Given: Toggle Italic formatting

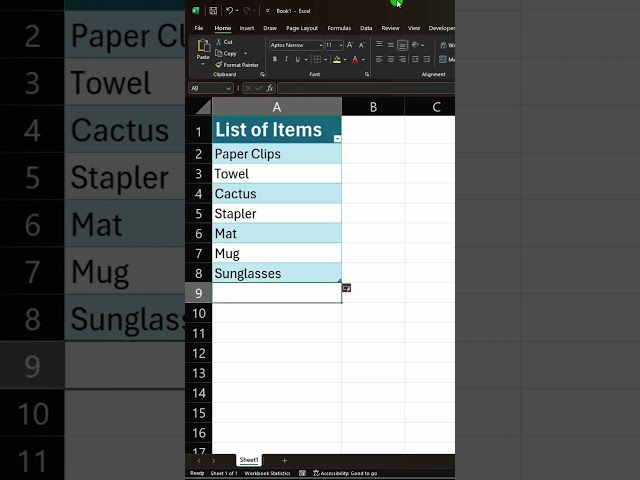Looking at the screenshot, I should [286, 60].
